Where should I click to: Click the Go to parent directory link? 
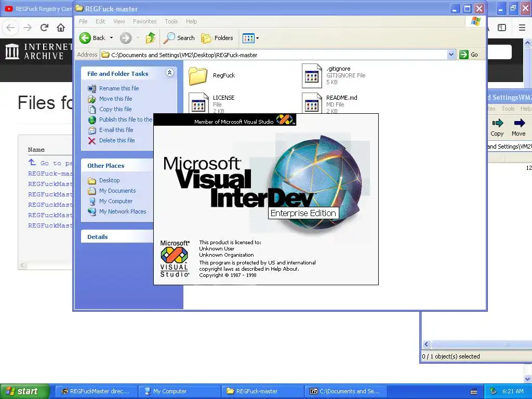[50, 163]
